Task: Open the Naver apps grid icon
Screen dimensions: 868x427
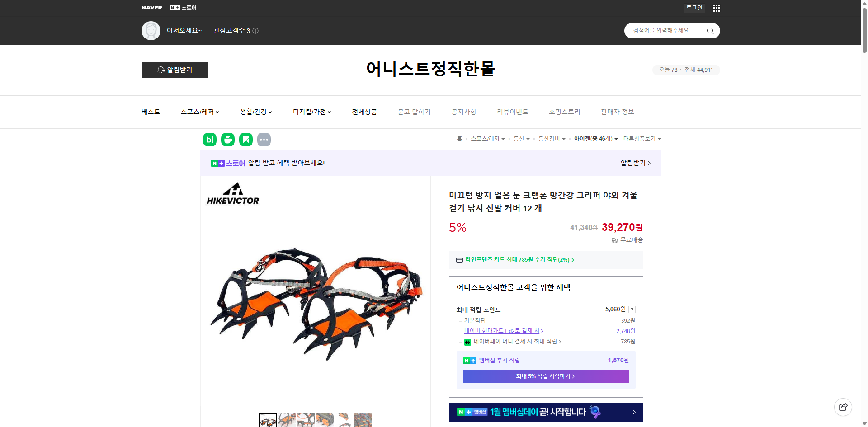Action: point(716,8)
